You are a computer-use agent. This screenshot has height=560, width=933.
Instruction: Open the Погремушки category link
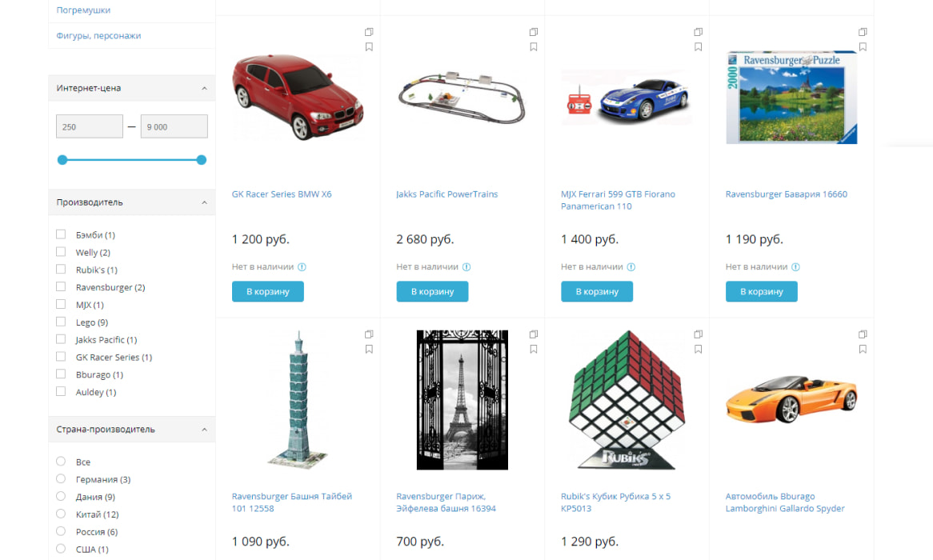83,10
